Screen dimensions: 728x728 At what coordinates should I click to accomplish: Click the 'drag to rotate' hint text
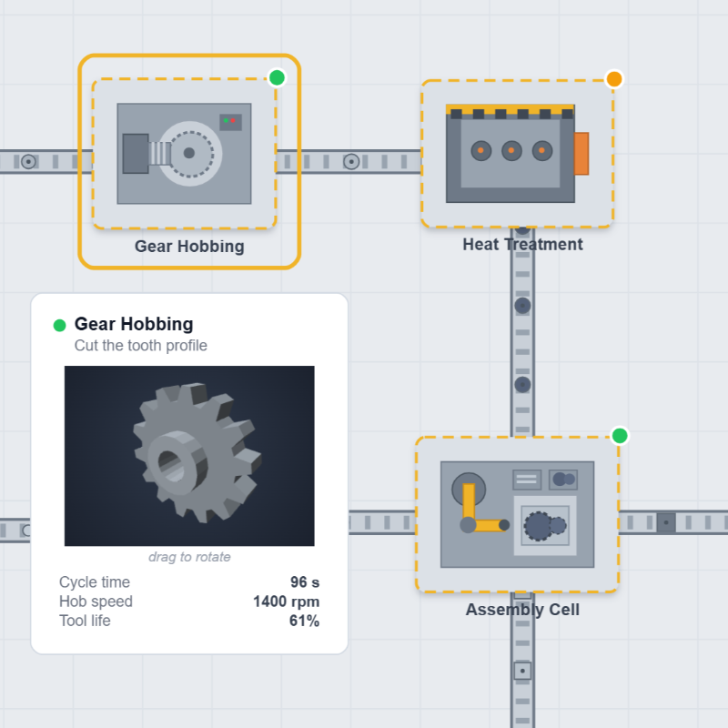pos(189,557)
